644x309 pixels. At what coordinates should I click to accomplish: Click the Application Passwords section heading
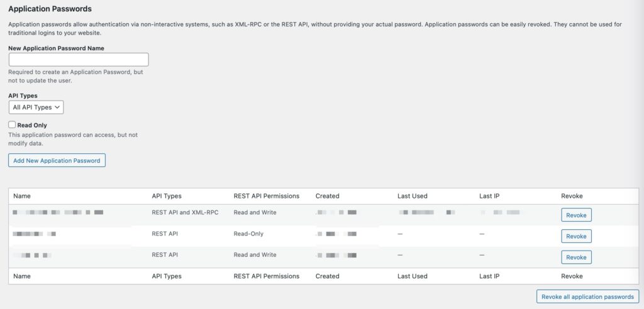(50, 9)
